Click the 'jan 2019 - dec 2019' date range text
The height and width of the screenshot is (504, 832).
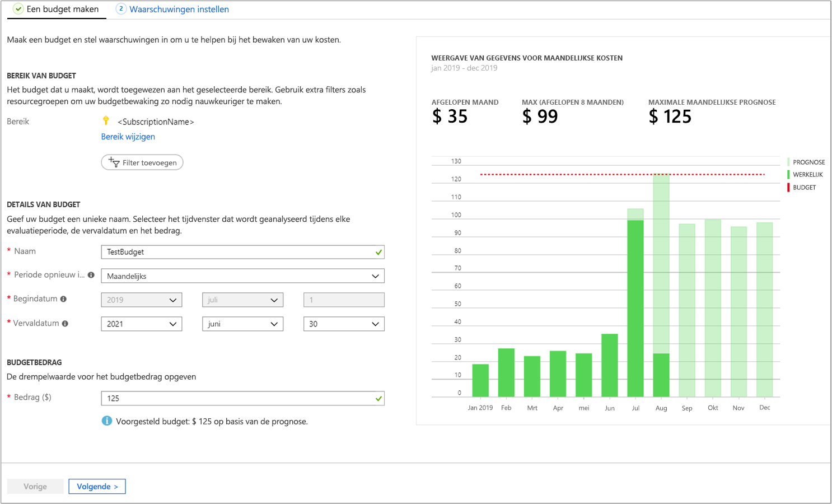coord(464,68)
